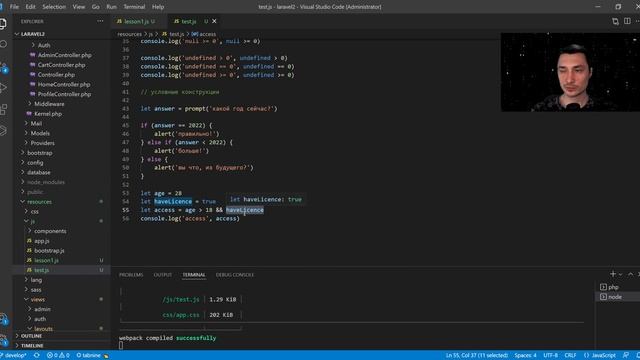
Task: Place cursor on line 56 console.log access
Action: [190, 219]
